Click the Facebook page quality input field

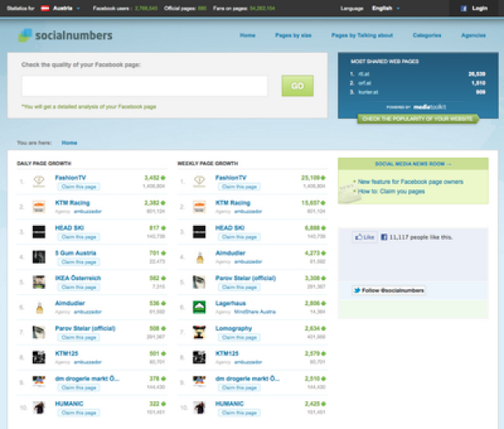tap(145, 86)
